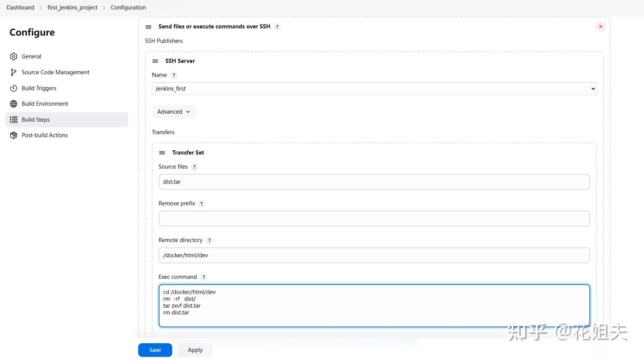Click the Build Steps list icon
The image size is (644, 358).
point(13,119)
